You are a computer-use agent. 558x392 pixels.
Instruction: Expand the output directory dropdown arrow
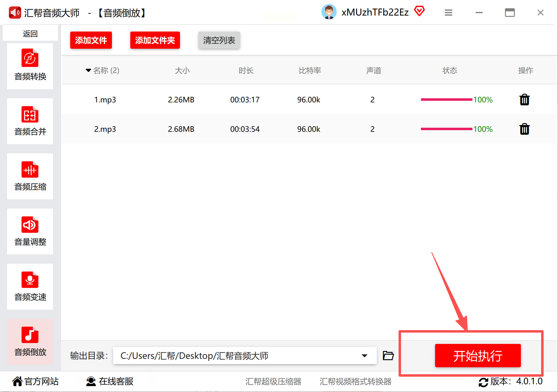click(x=364, y=356)
